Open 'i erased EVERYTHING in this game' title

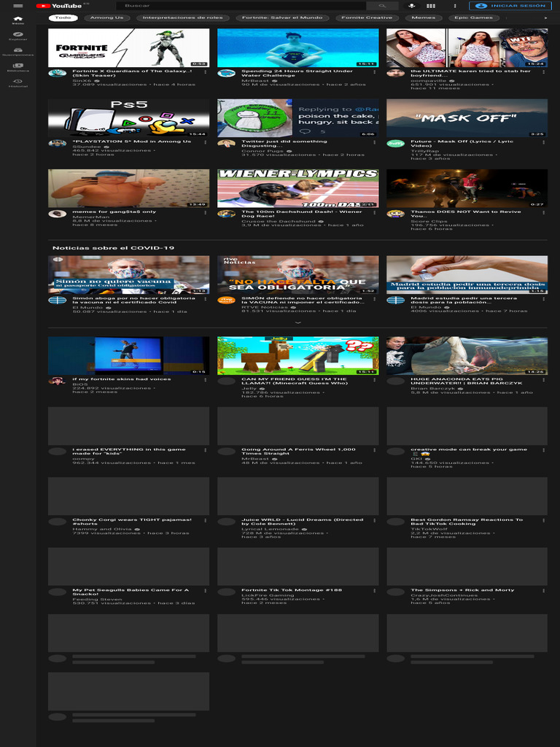(x=129, y=451)
